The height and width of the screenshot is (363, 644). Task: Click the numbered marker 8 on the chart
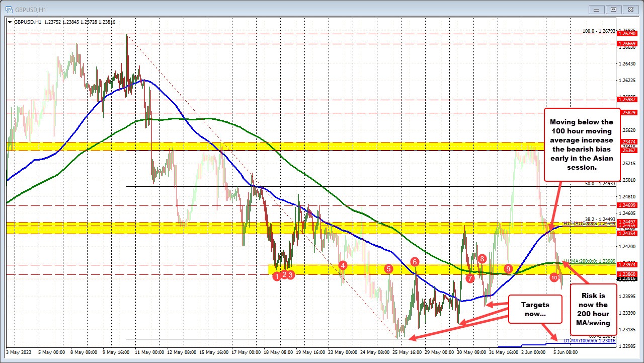pos(481,258)
